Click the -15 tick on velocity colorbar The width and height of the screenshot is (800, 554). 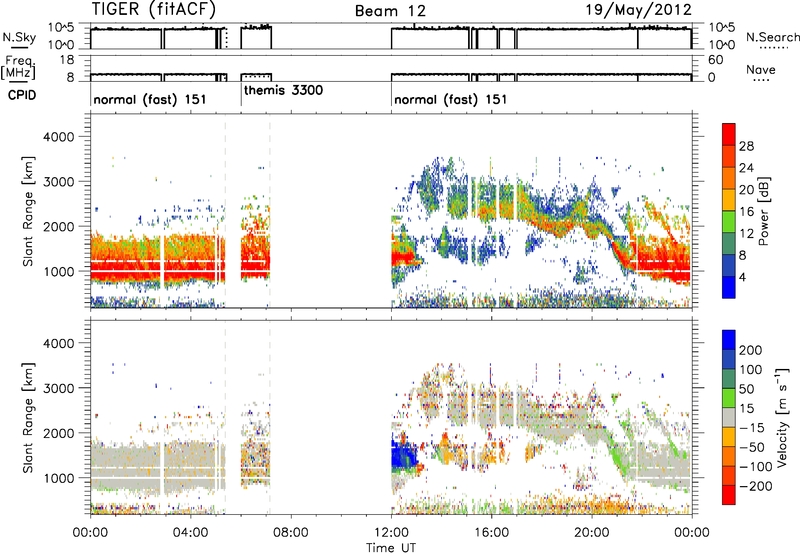pos(752,428)
